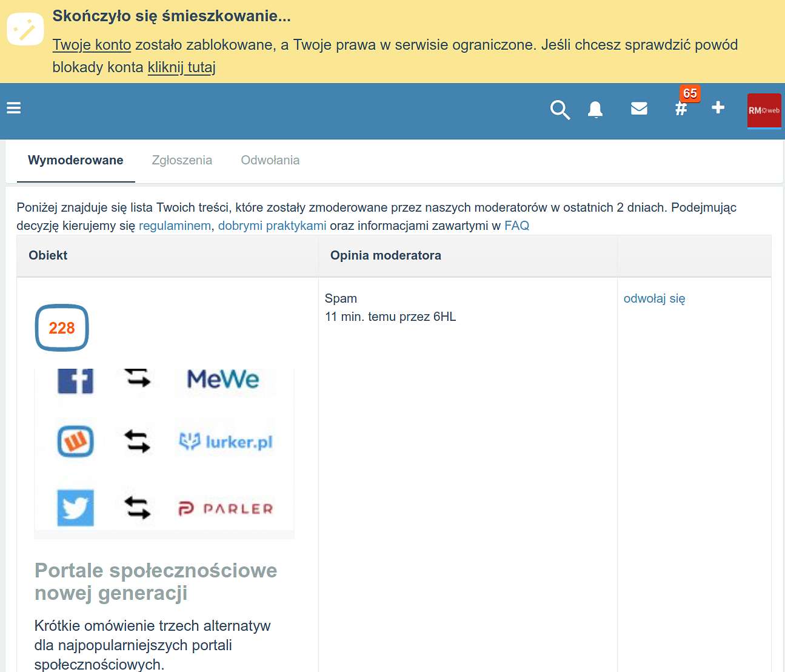The height and width of the screenshot is (672, 785).
Task: Click the '11 min. temu przez 6HL' text
Action: click(x=390, y=317)
